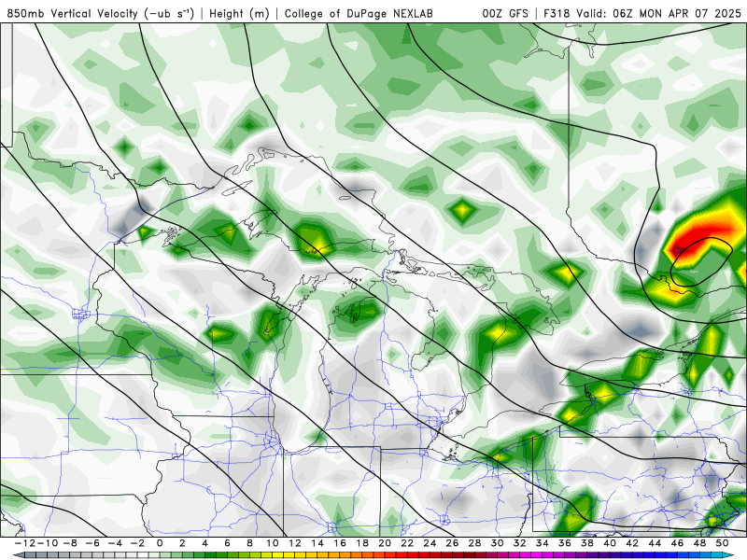Click the 10 legend label

click(x=272, y=543)
